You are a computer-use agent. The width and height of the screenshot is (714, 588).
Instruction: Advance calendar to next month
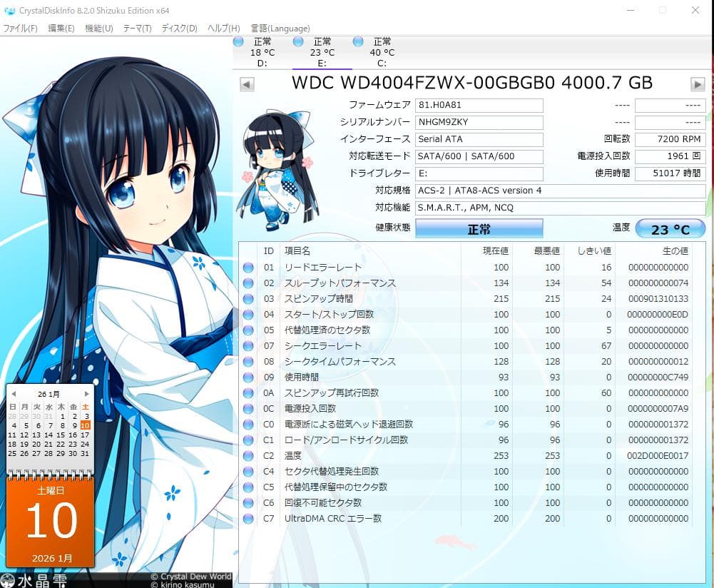(87, 392)
